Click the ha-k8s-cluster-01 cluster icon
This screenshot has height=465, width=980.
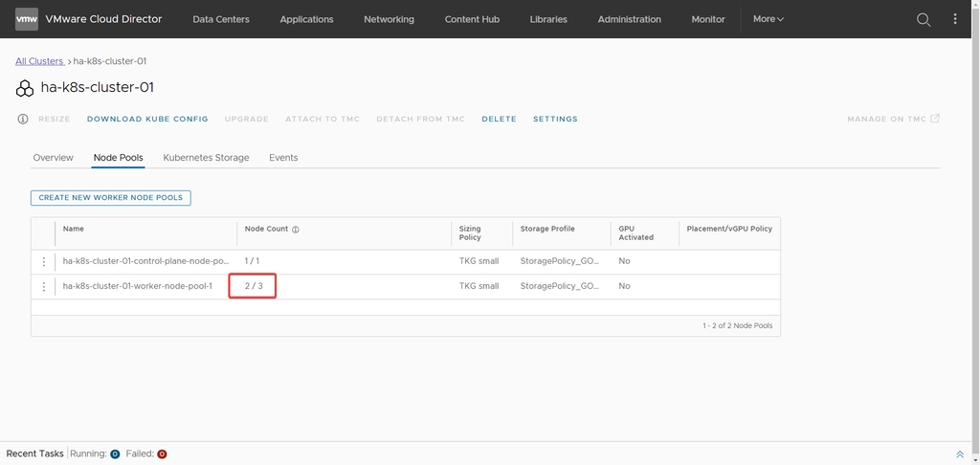click(25, 88)
